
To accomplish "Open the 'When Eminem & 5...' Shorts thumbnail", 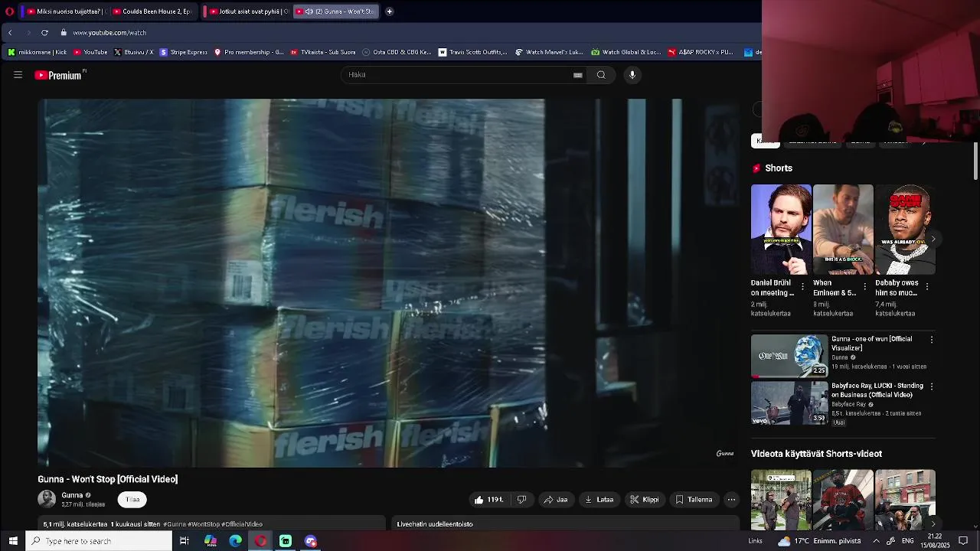I will pos(843,230).
